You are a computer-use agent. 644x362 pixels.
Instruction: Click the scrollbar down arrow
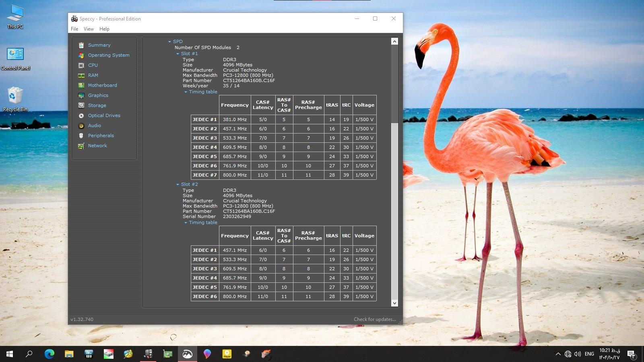coord(394,303)
